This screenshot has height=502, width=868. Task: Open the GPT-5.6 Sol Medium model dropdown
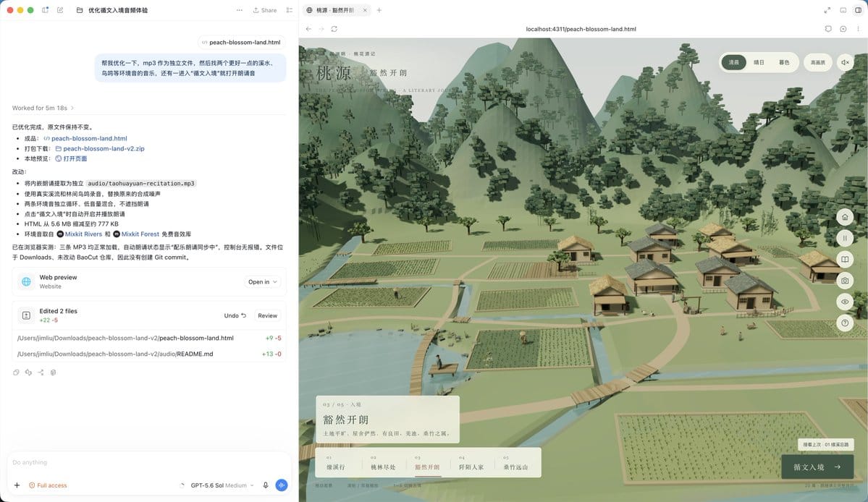pyautogui.click(x=222, y=485)
